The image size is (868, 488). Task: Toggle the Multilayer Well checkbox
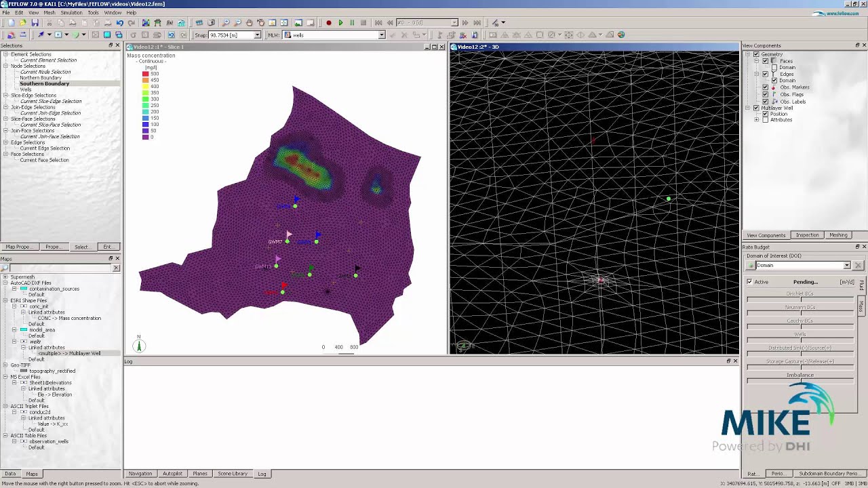(x=756, y=108)
